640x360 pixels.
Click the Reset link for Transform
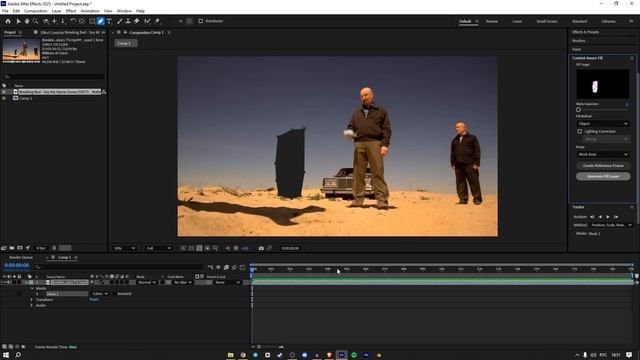[x=94, y=300]
